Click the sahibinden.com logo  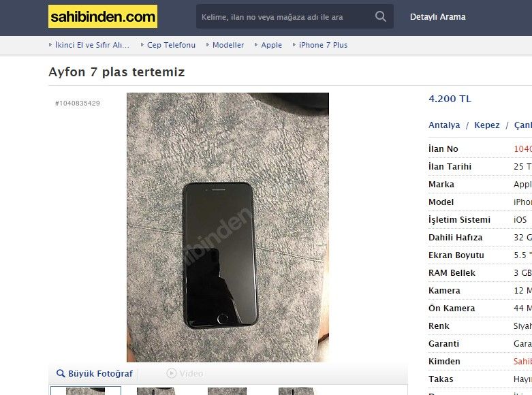(x=103, y=16)
